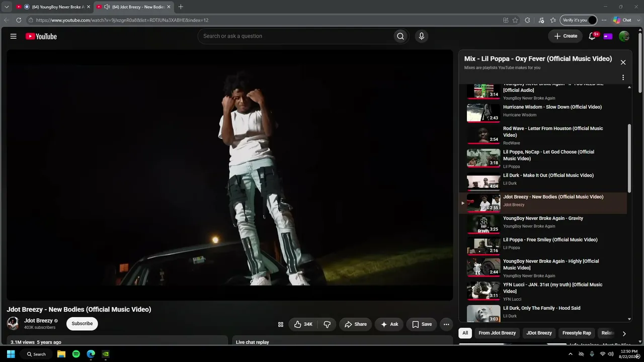644x362 pixels.
Task: Reload the page in the browser
Action: (x=19, y=20)
